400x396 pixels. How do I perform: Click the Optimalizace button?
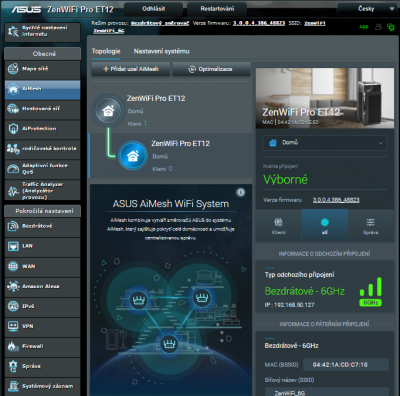211,69
